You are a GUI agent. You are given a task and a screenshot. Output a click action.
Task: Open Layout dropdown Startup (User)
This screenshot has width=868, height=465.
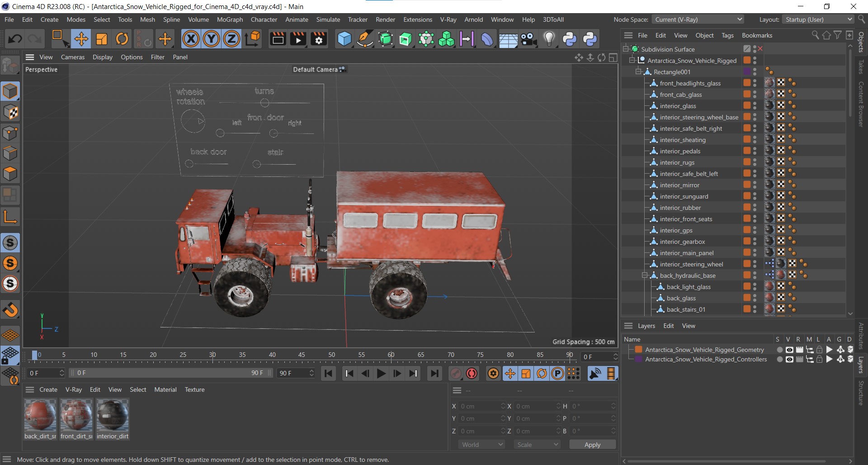[x=818, y=19]
